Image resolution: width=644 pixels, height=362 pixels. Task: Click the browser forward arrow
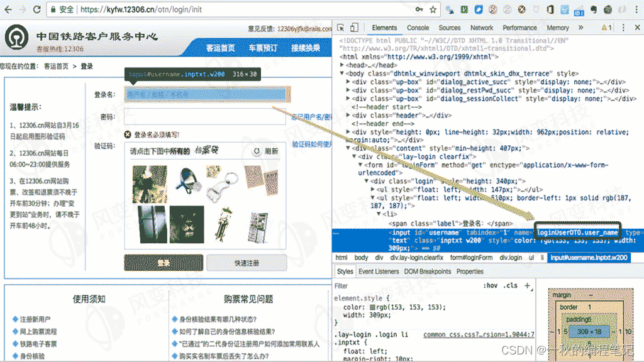[23, 9]
